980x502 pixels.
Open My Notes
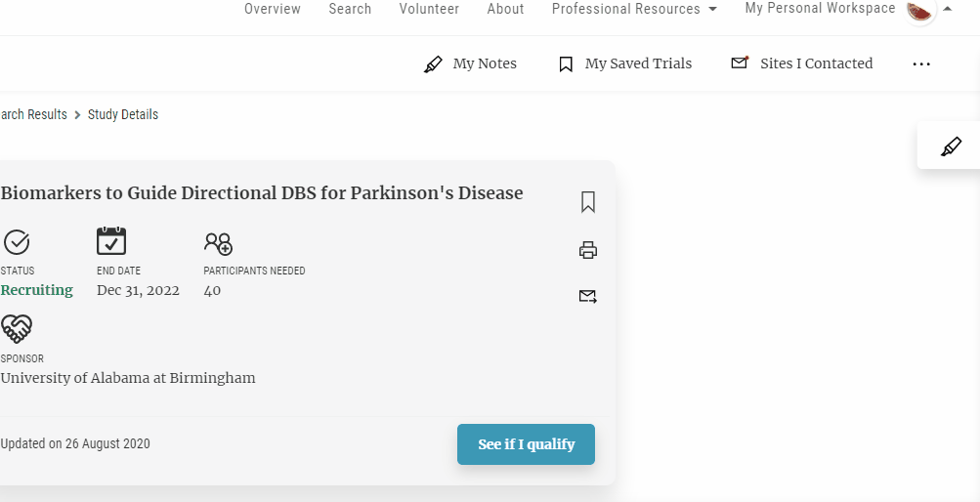coord(485,63)
